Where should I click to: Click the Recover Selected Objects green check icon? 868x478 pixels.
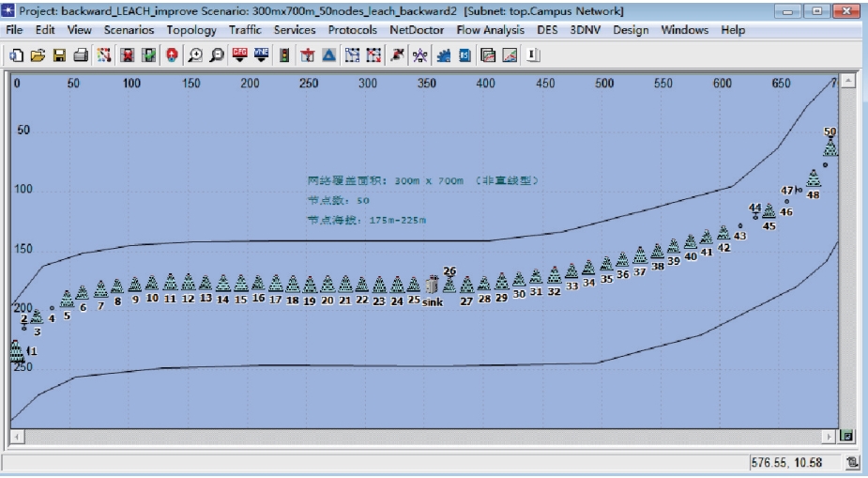pos(148,55)
